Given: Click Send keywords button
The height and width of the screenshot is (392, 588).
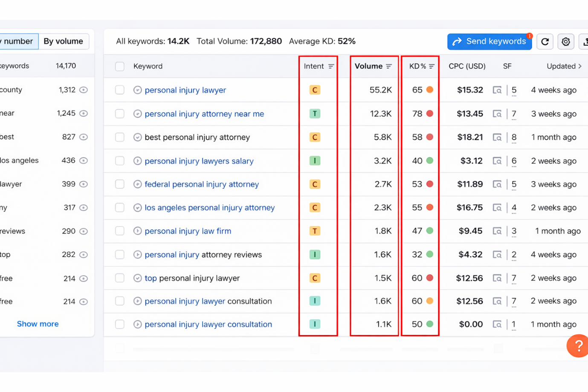Looking at the screenshot, I should coord(490,41).
